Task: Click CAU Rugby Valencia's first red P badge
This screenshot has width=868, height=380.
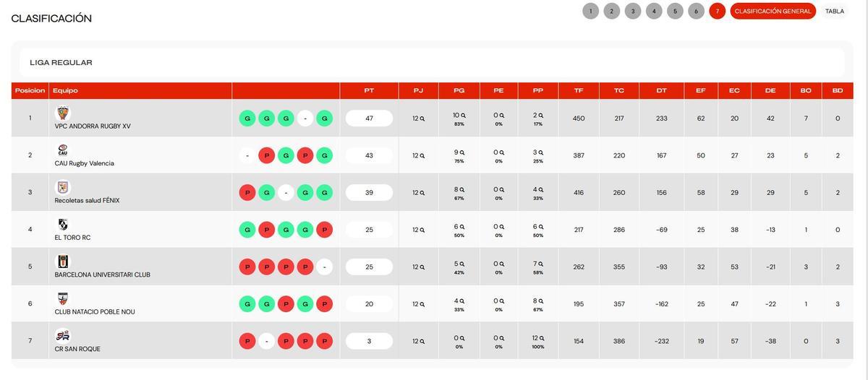Action: (266, 155)
